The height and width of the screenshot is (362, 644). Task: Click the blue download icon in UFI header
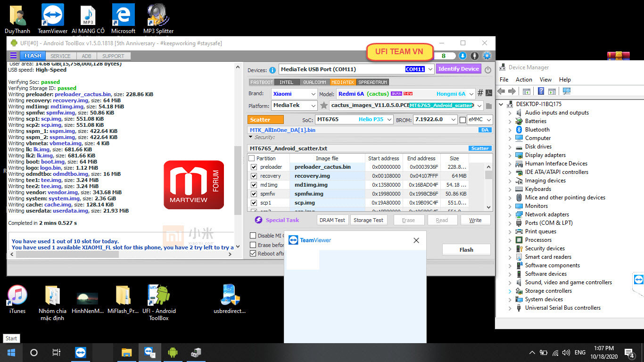coord(462,56)
